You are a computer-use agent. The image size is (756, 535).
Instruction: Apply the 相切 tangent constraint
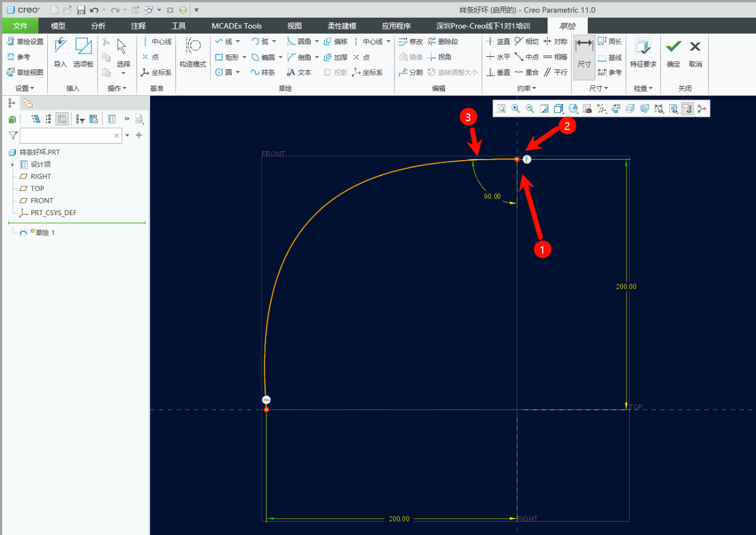(x=526, y=41)
